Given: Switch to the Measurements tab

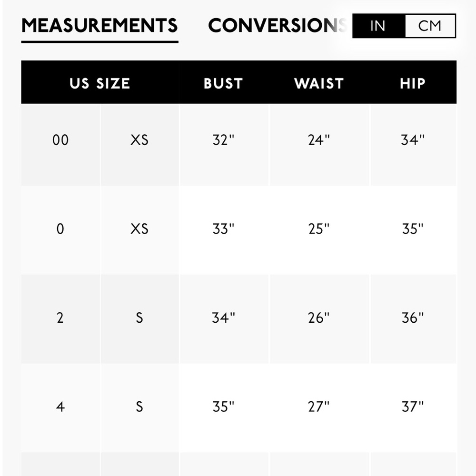Looking at the screenshot, I should click(99, 26).
